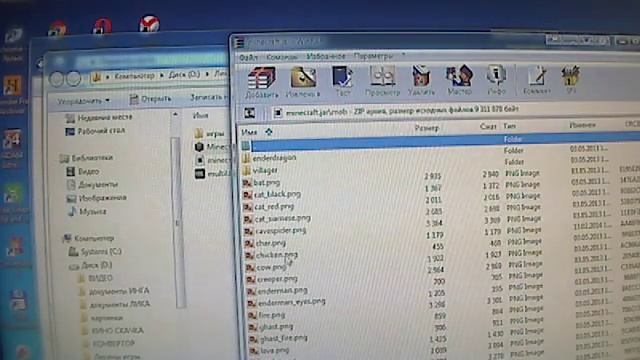Screen dimensions: 640x360
Task: Select enderman_eyes.png in archive list
Action: 287,303
